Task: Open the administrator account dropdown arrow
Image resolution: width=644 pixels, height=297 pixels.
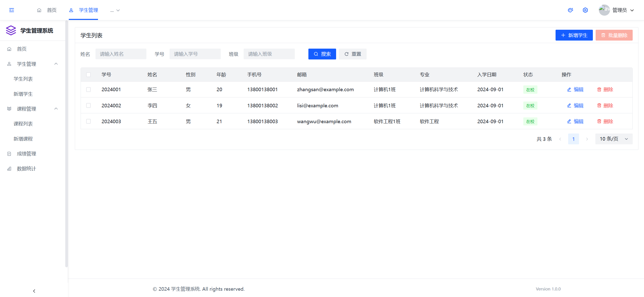Action: pyautogui.click(x=632, y=10)
